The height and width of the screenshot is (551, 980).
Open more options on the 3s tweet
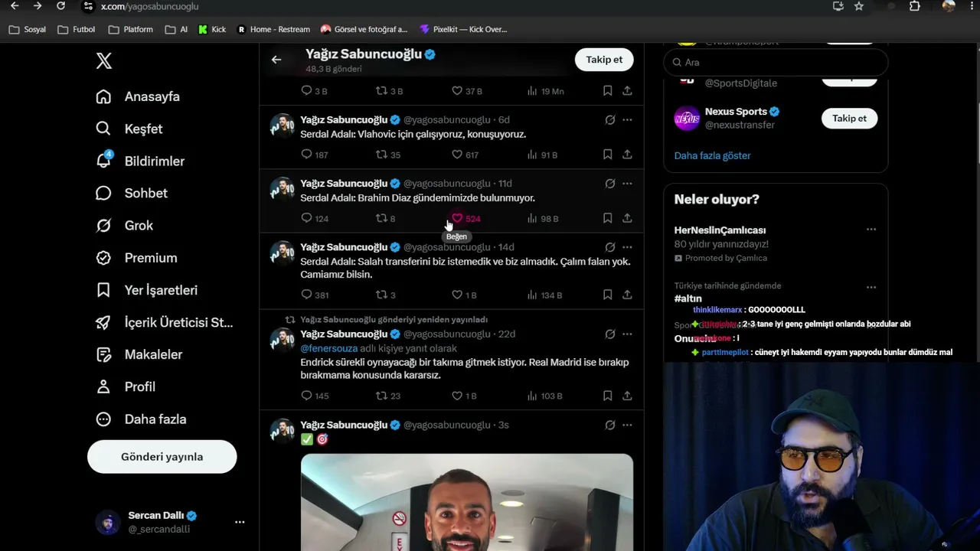click(627, 425)
